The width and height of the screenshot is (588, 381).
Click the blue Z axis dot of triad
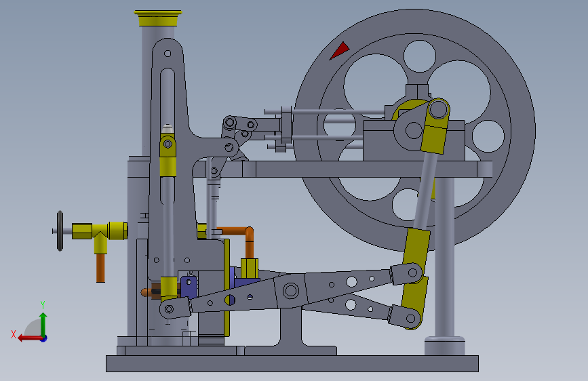pos(44,338)
